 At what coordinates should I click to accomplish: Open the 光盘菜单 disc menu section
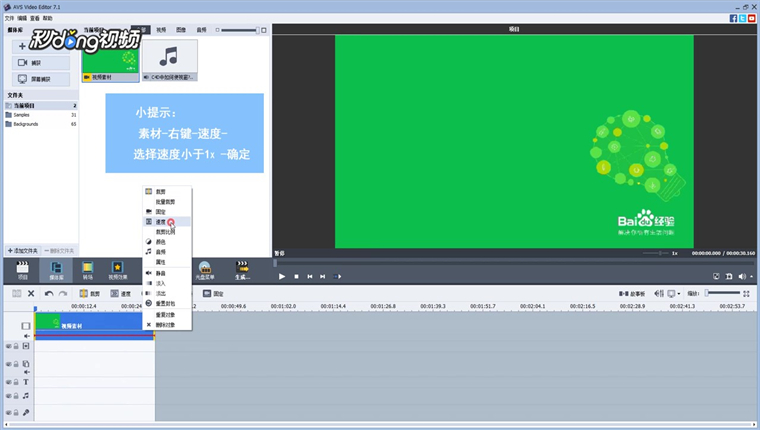tap(205, 270)
